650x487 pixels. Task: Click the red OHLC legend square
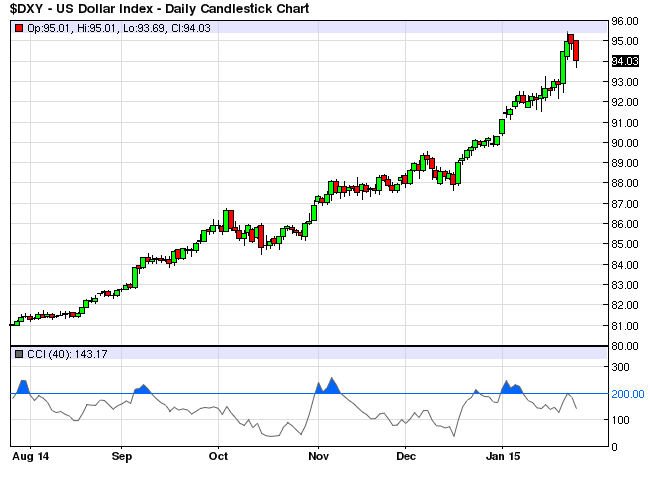[x=19, y=28]
